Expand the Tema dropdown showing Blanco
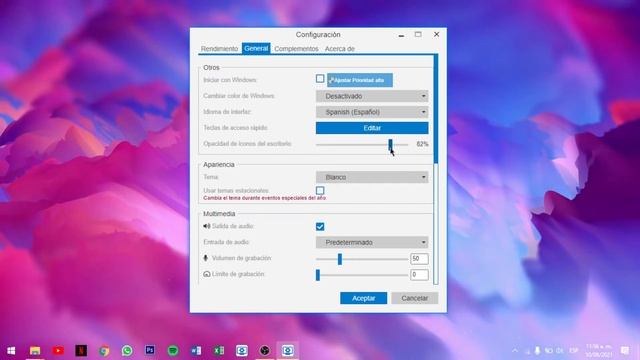640x360 pixels. click(372, 177)
